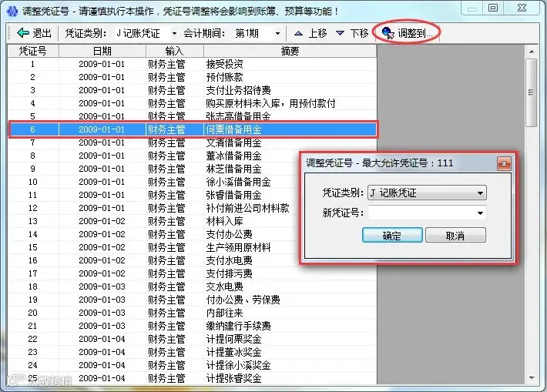Click the 摘要 column header
Screen dimensions: 547x392
point(290,51)
